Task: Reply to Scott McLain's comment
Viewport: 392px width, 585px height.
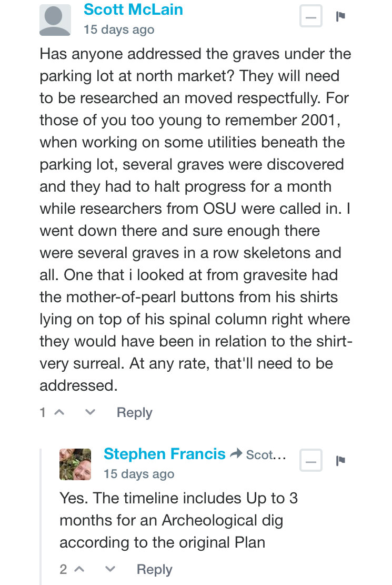Action: point(134,413)
